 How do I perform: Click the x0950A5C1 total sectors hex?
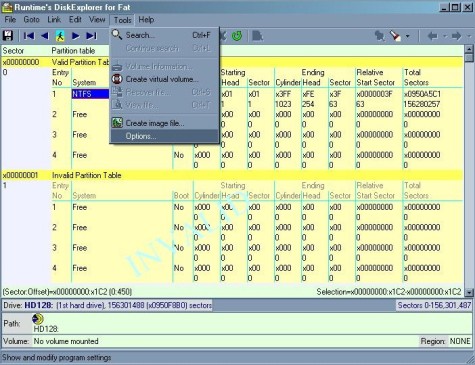pyautogui.click(x=422, y=94)
